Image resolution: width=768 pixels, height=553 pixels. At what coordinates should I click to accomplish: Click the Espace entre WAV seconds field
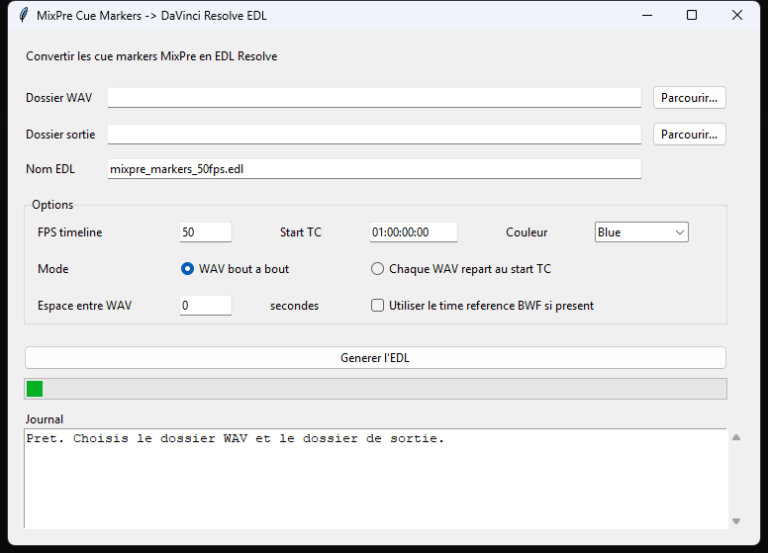pyautogui.click(x=205, y=306)
